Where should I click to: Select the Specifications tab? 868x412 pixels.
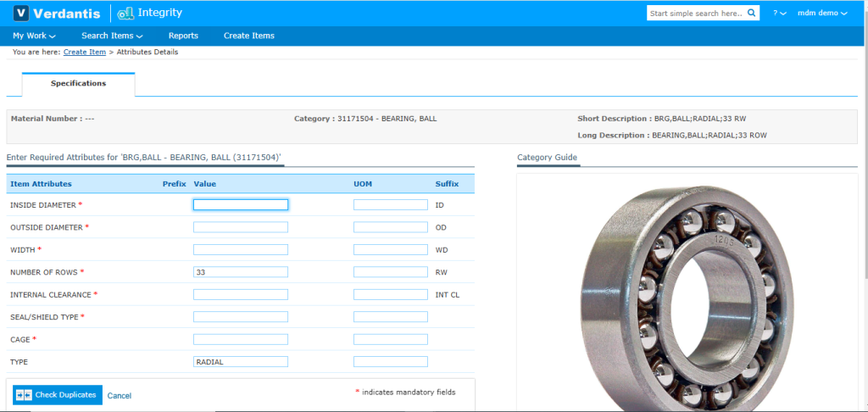click(x=78, y=84)
